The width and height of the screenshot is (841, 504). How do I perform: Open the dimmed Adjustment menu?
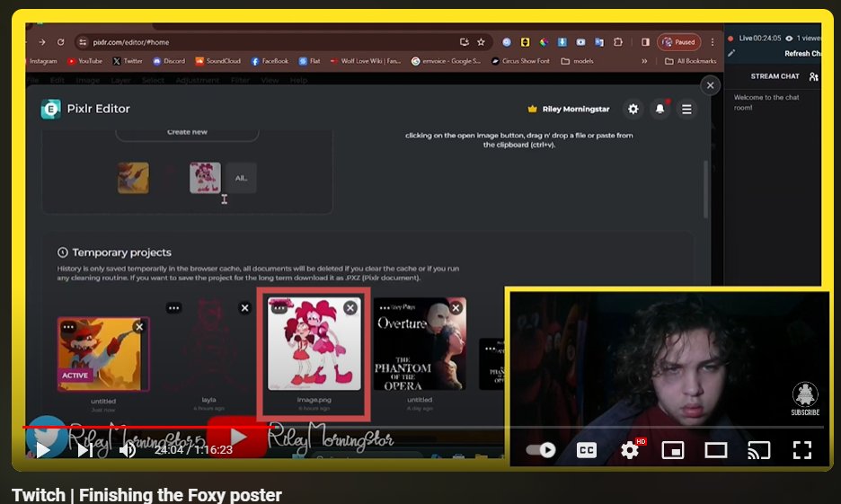[x=198, y=81]
